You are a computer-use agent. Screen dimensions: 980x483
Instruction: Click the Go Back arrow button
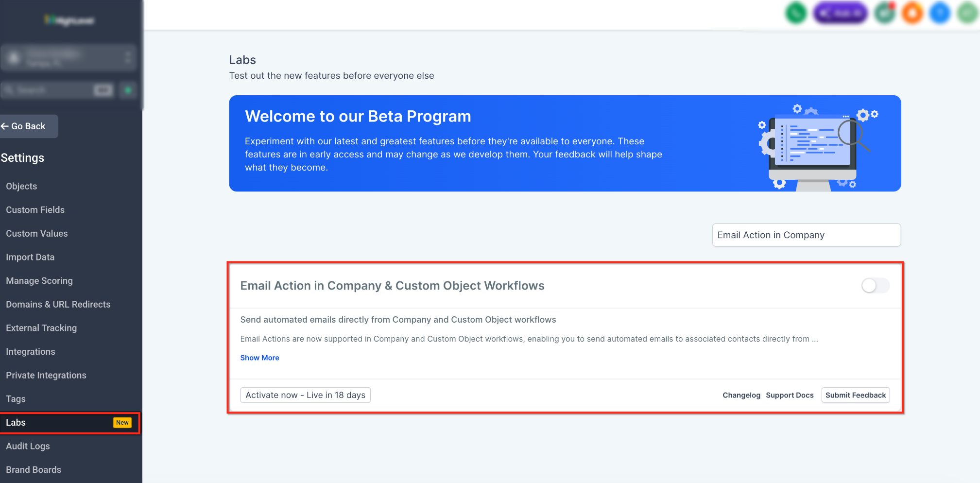click(29, 126)
